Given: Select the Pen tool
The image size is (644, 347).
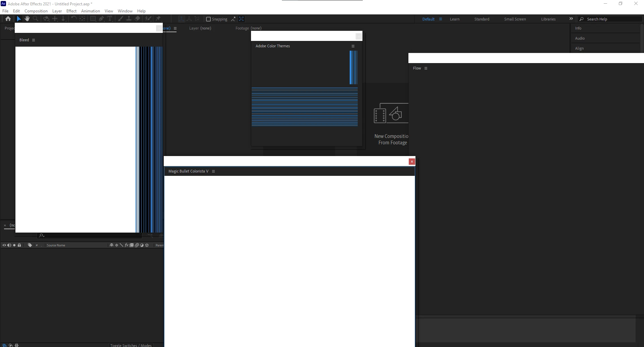Looking at the screenshot, I should [x=101, y=19].
